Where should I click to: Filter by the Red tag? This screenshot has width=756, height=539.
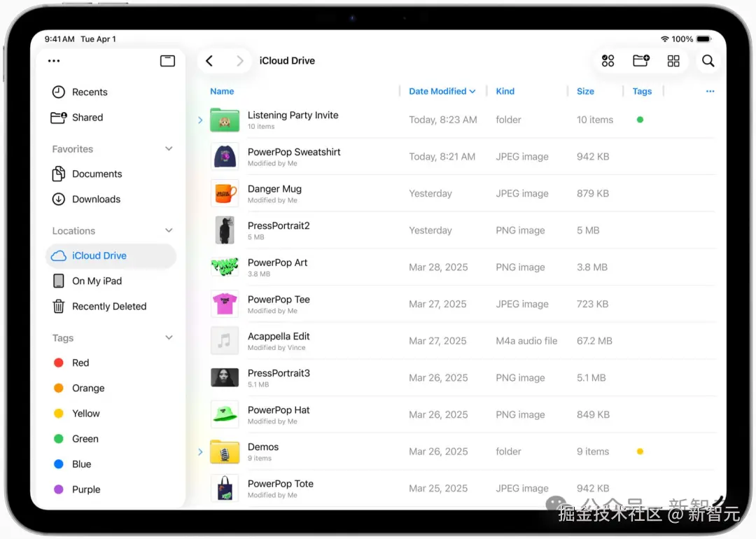coord(71,363)
